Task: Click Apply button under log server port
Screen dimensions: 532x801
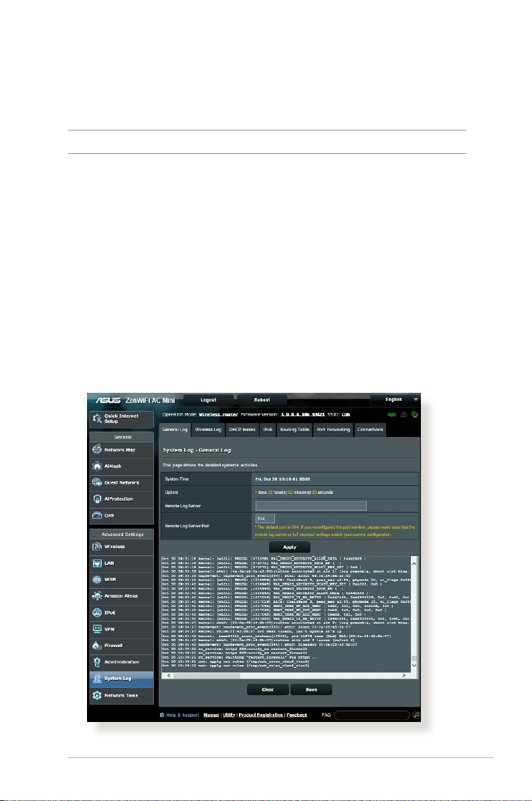Action: pyautogui.click(x=290, y=547)
